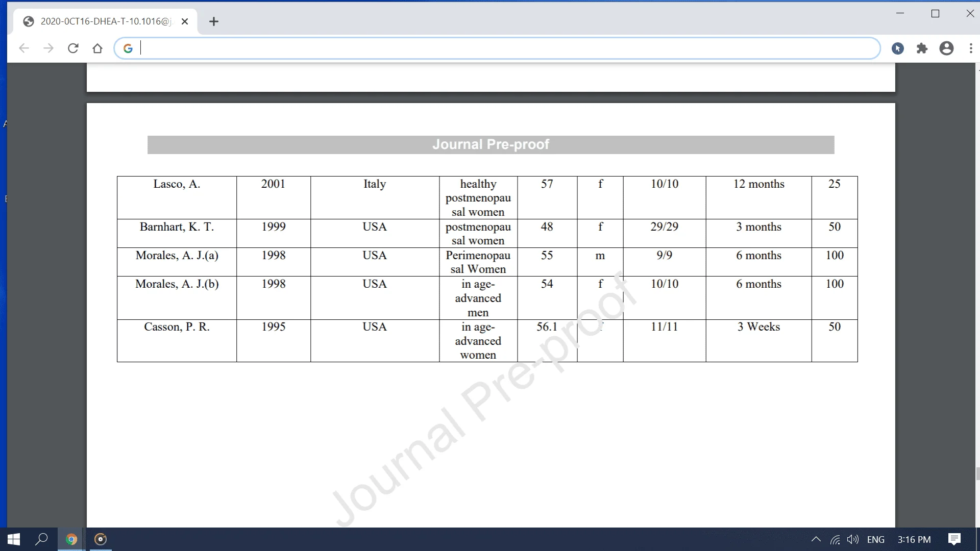Click the vertical scrollbar thumb
The image size is (980, 551).
click(977, 473)
